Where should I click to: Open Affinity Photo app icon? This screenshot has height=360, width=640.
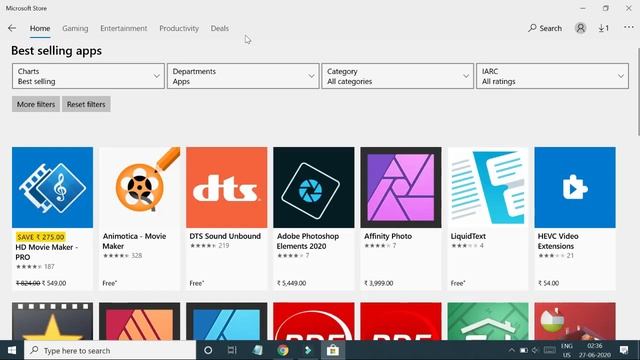(401, 187)
